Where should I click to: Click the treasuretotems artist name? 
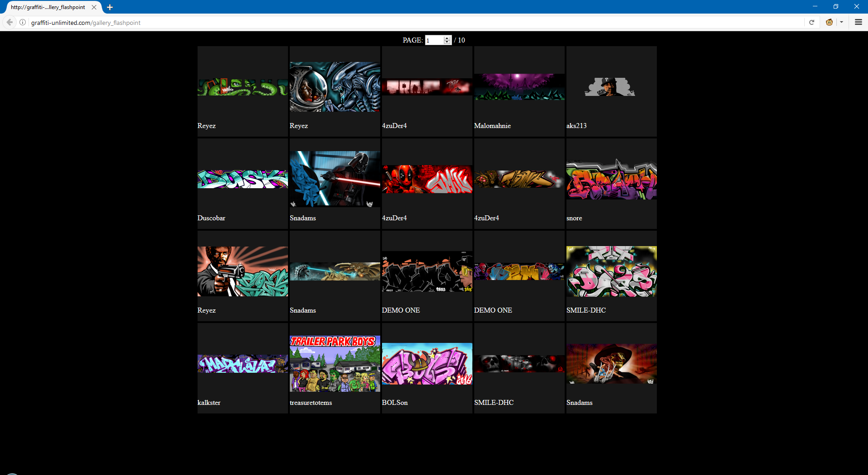[311, 403]
